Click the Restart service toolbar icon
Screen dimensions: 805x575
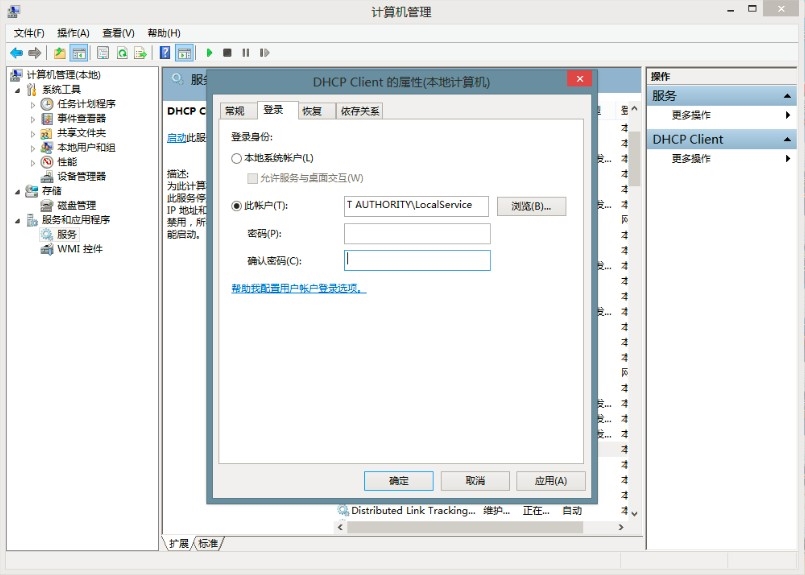pos(264,52)
